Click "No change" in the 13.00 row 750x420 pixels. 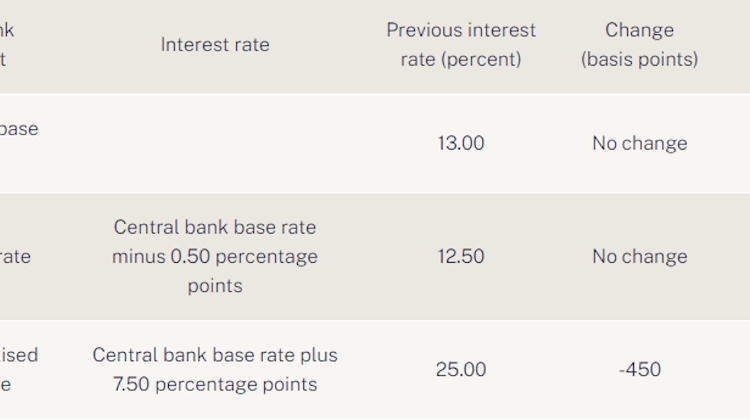pyautogui.click(x=639, y=143)
